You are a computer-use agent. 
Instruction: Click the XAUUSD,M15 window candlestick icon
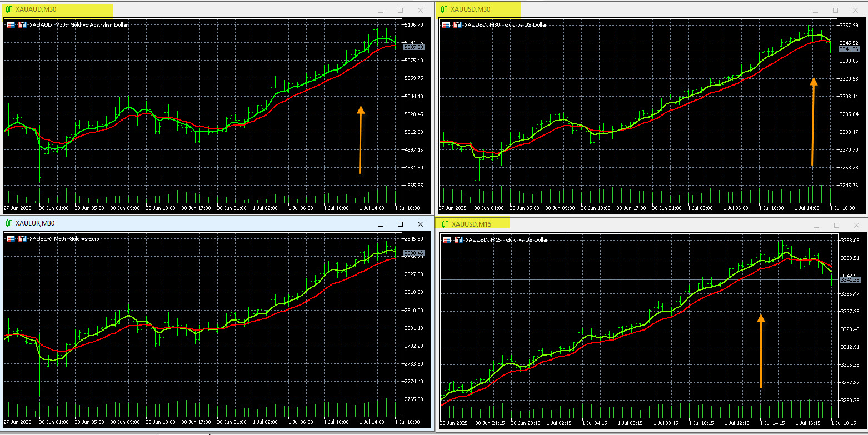(x=445, y=224)
